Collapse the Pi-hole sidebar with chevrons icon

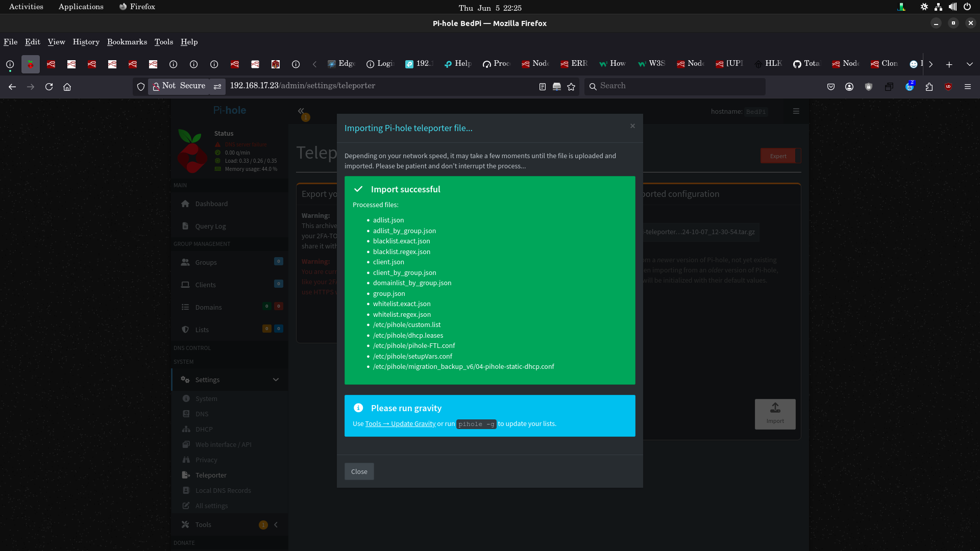[301, 111]
